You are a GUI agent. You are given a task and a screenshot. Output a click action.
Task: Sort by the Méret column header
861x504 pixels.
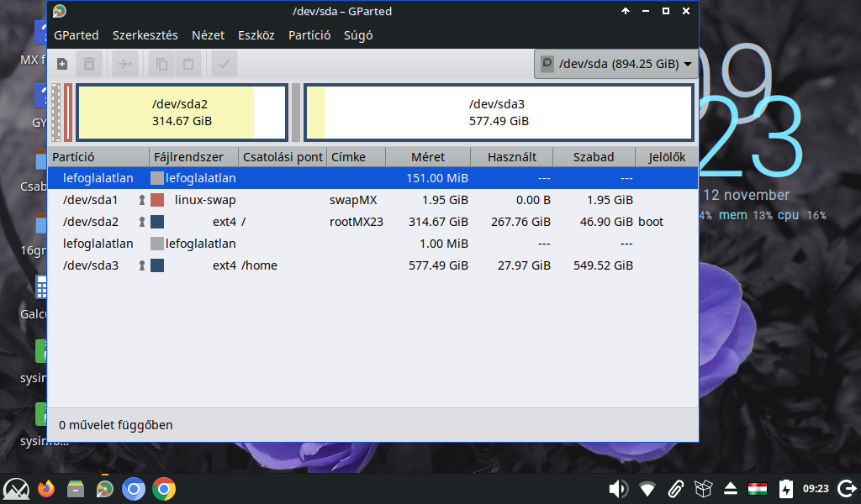[427, 157]
